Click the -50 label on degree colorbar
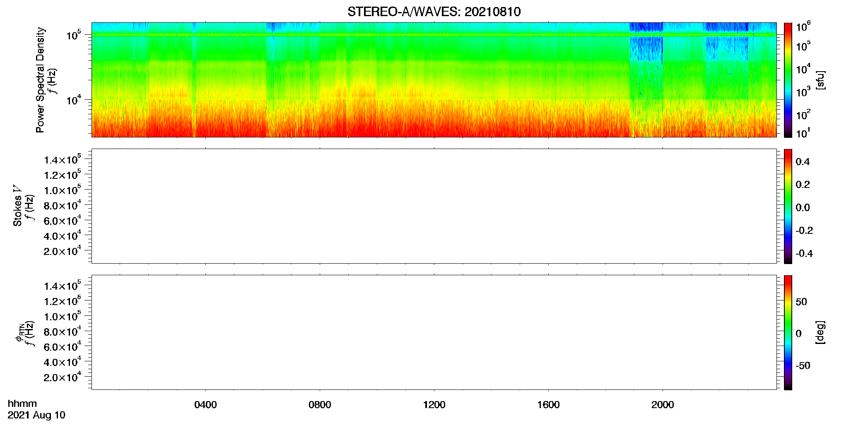Image resolution: width=868 pixels, height=447 pixels. tap(803, 365)
